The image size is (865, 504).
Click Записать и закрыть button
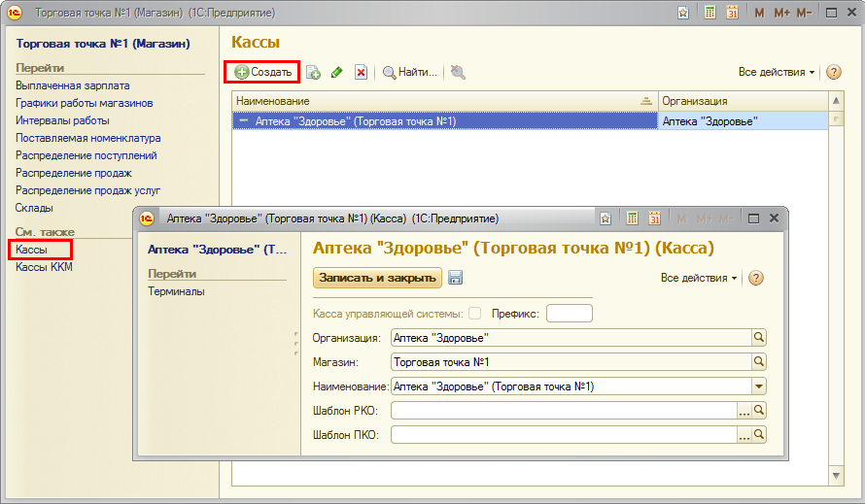377,278
